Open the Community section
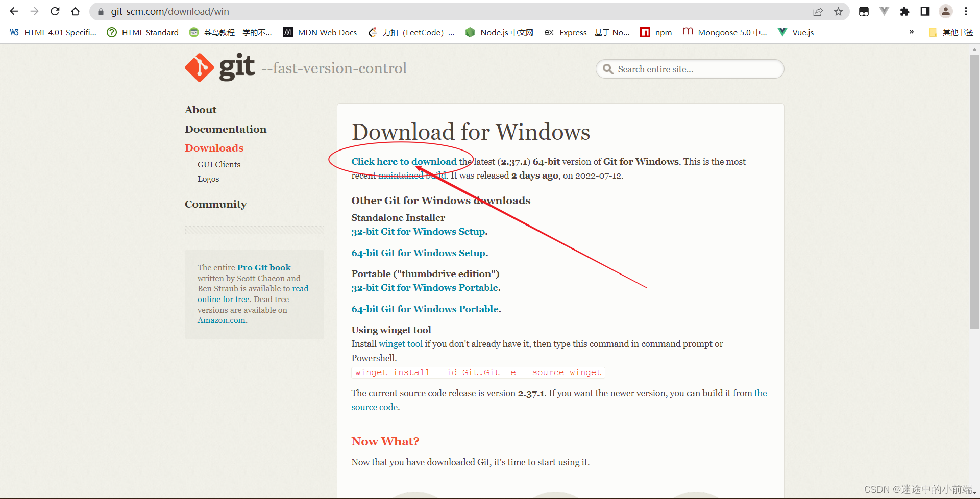Screen dimensions: 980x499 click(215, 204)
